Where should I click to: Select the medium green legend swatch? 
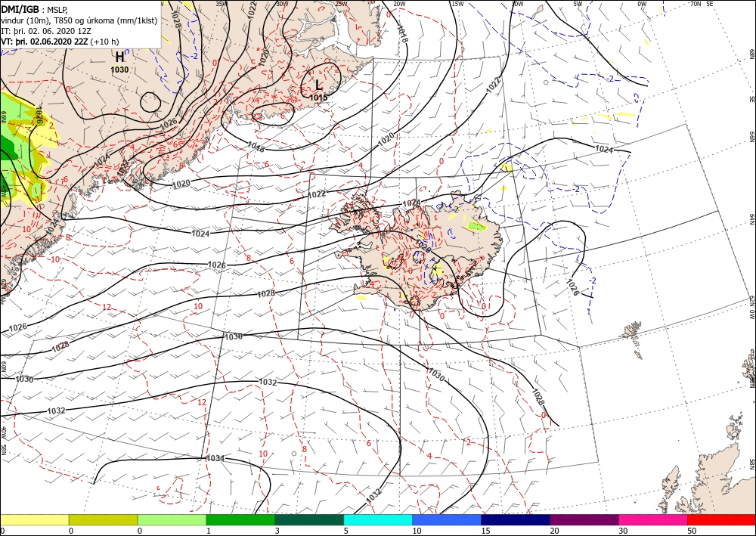coord(240,519)
